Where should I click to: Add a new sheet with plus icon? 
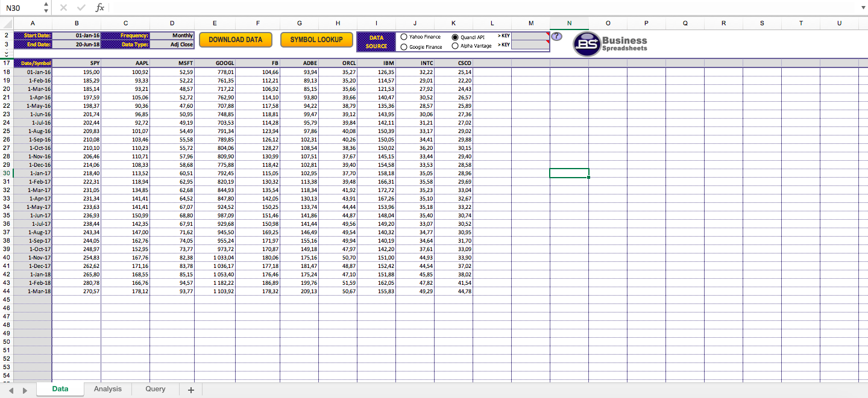pos(191,390)
